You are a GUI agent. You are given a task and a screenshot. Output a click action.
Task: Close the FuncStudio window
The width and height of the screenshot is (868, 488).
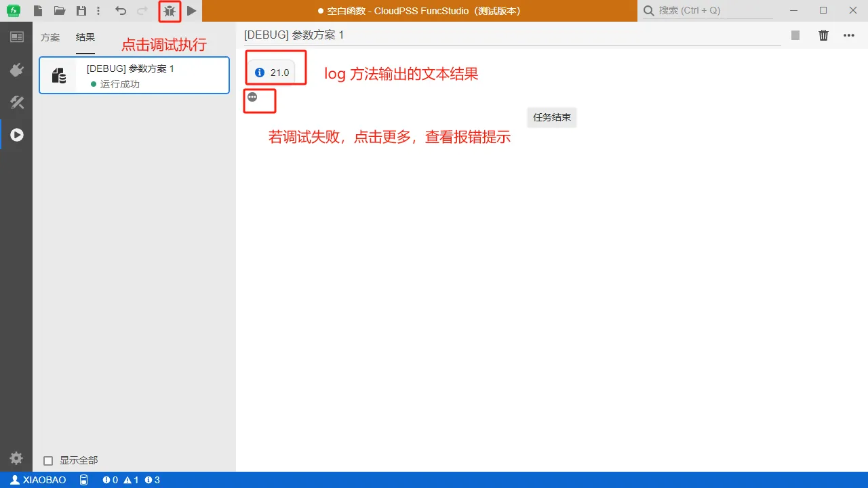(x=853, y=11)
